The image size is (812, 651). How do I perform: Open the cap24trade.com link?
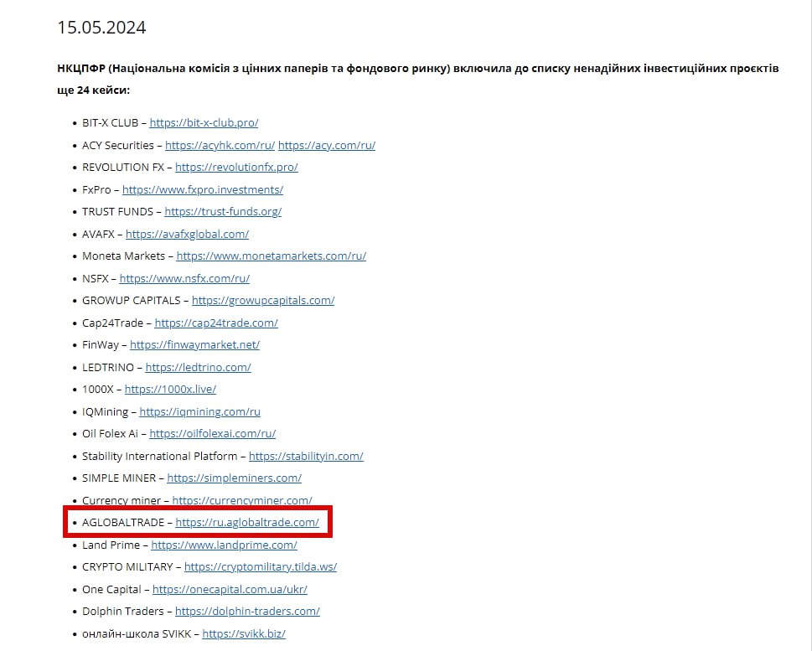pyautogui.click(x=216, y=323)
